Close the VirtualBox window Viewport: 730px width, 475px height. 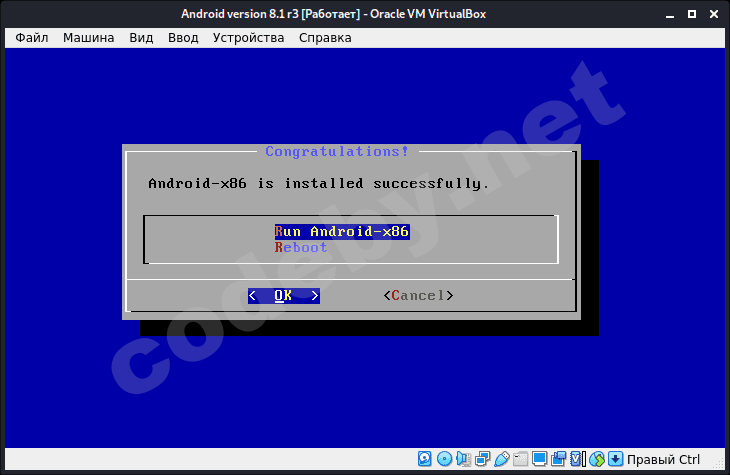714,14
